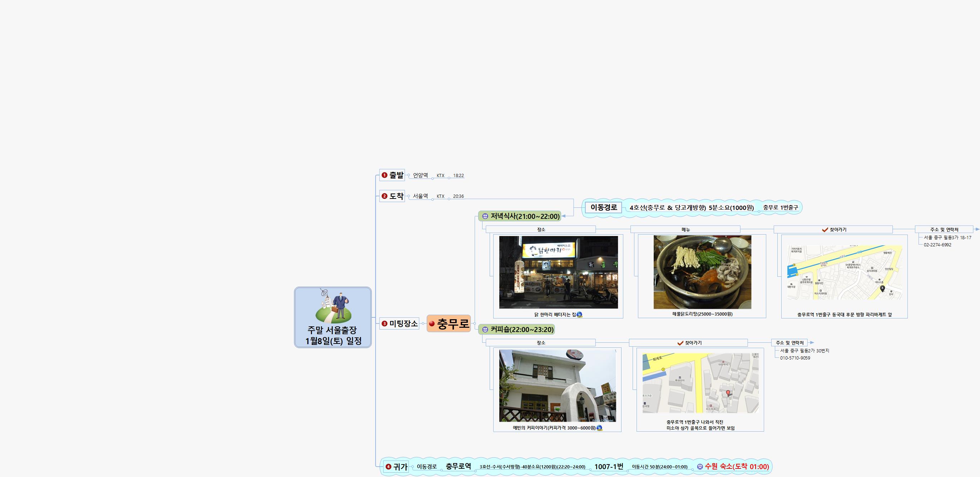Click smiley icon on 저녁식사 topic

[x=485, y=216]
